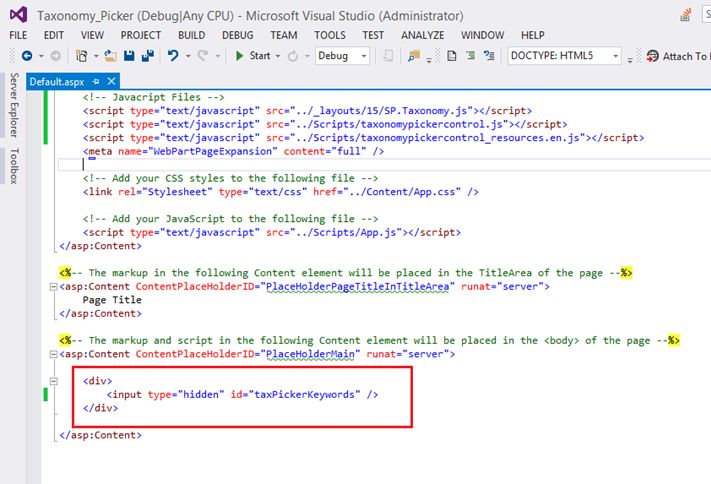Open the ANALYZE menu

422,35
